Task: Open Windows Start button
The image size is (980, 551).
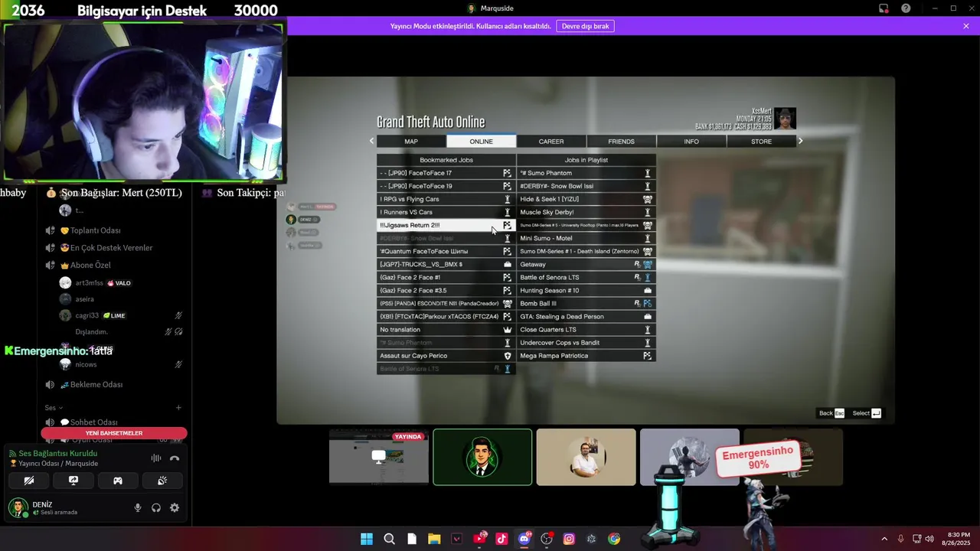Action: coord(367,539)
